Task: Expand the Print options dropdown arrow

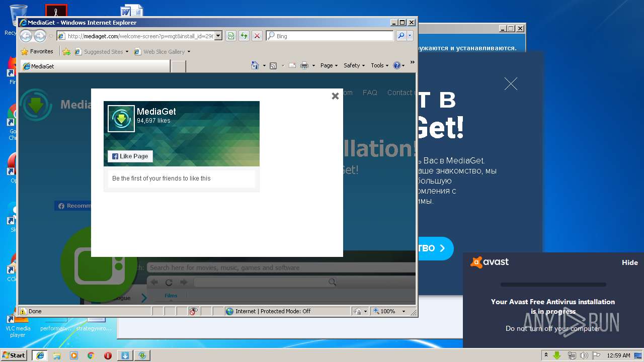Action: pyautogui.click(x=313, y=65)
